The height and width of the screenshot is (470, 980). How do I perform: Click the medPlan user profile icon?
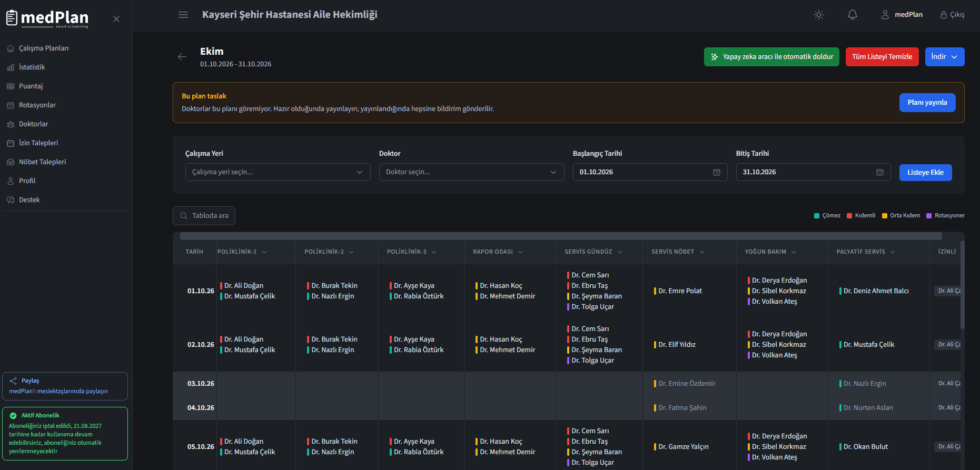tap(885, 15)
